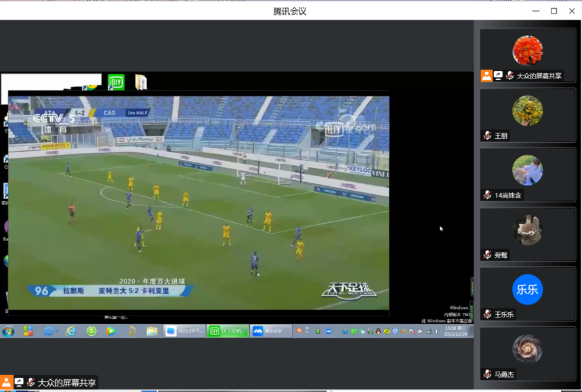Click 大众的屏幕共享 label in top participant tile
582x392 pixels.
(539, 76)
